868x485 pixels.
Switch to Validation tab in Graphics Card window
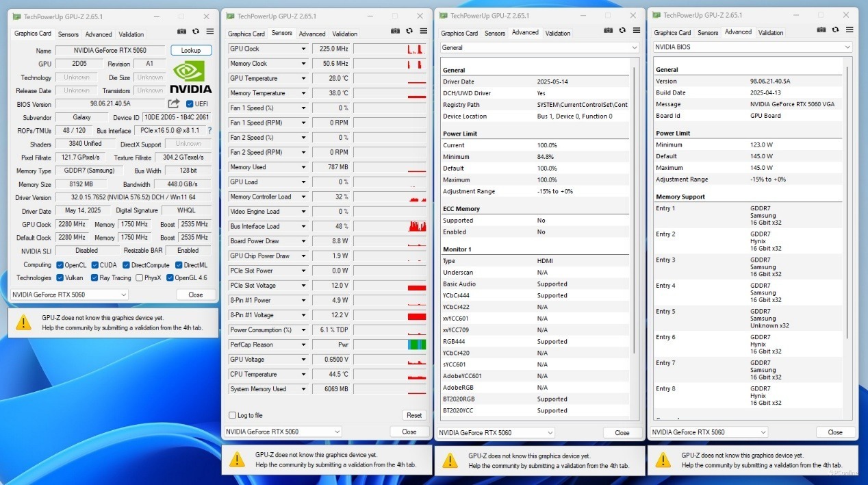pos(131,34)
